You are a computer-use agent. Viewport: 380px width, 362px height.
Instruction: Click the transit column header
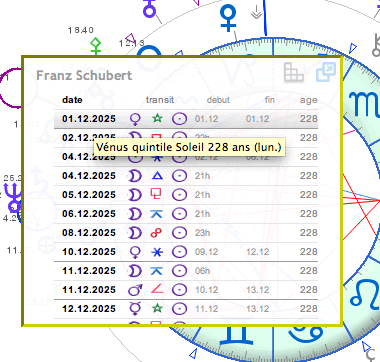[x=160, y=100]
